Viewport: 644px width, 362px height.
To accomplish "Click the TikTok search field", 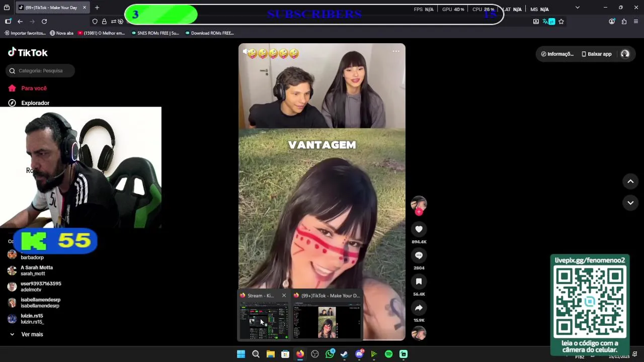I will [x=41, y=71].
